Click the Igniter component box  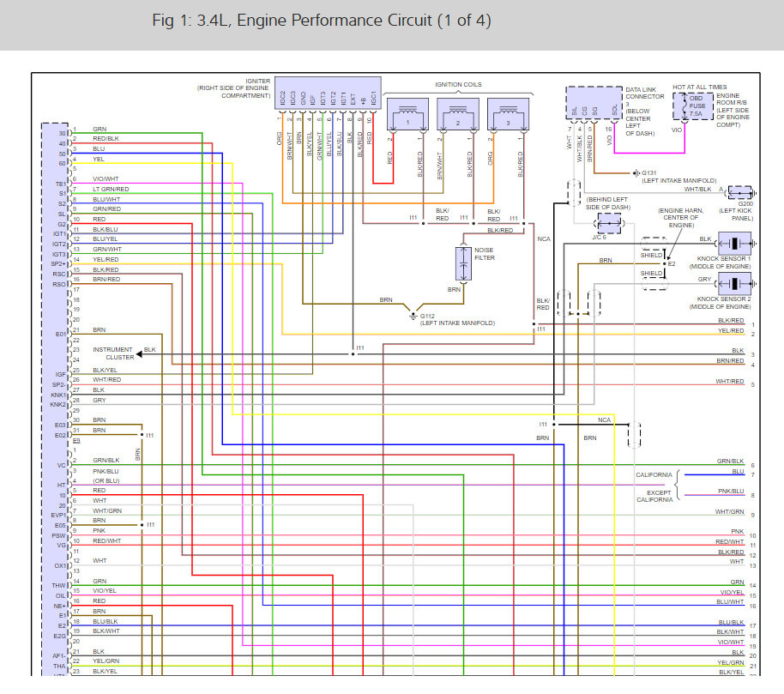(x=328, y=93)
